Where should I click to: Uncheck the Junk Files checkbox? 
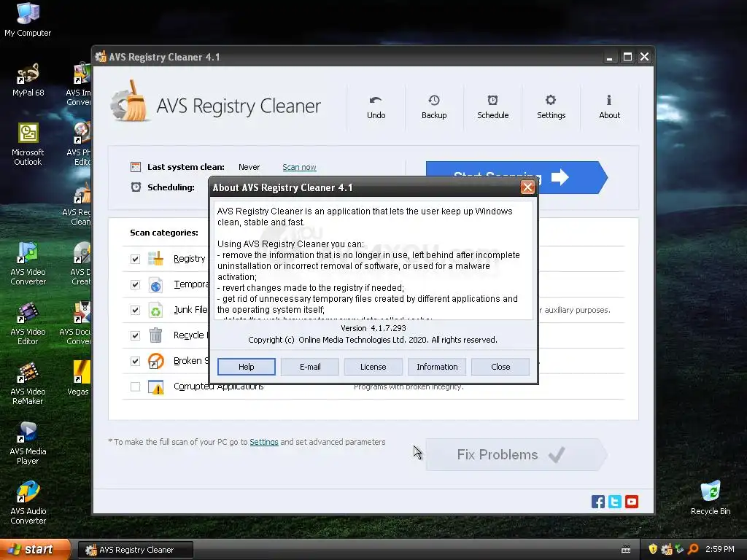click(x=135, y=310)
